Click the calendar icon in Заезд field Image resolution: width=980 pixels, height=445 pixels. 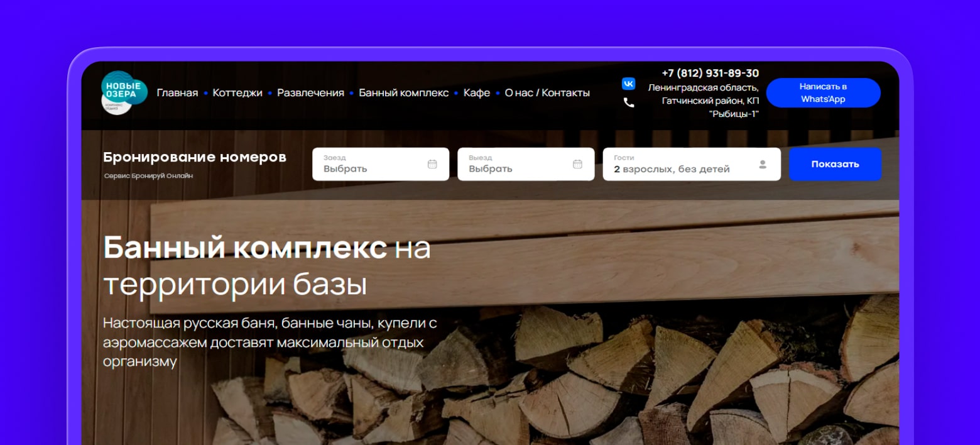point(432,164)
